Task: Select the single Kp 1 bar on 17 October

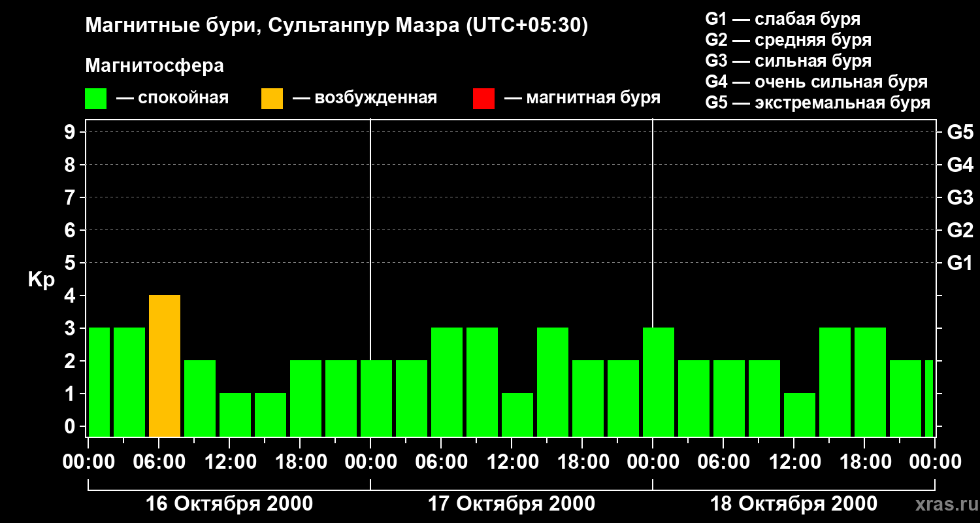Action: (517, 414)
